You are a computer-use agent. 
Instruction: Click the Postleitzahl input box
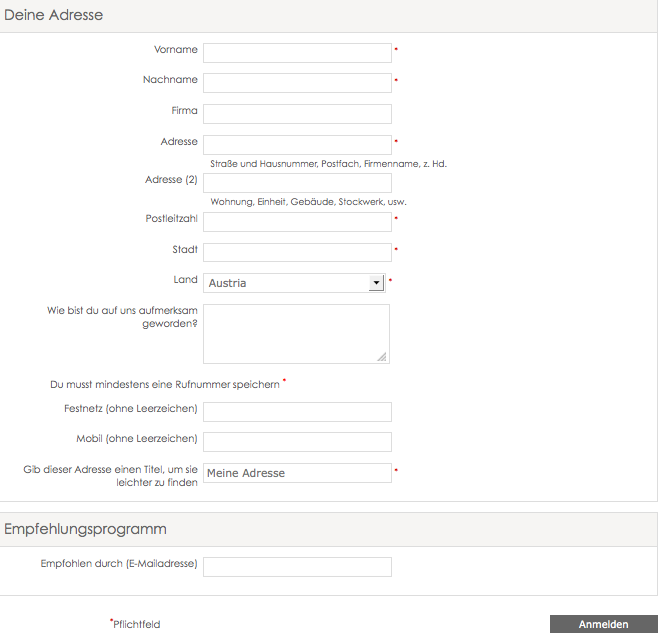(297, 222)
